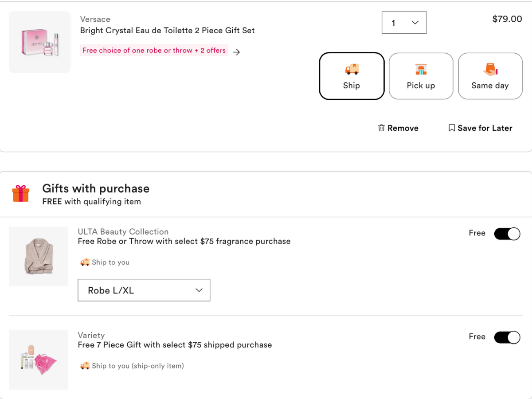The width and height of the screenshot is (532, 399).
Task: Click the storefront icon in the Pick up option
Action: [x=421, y=69]
